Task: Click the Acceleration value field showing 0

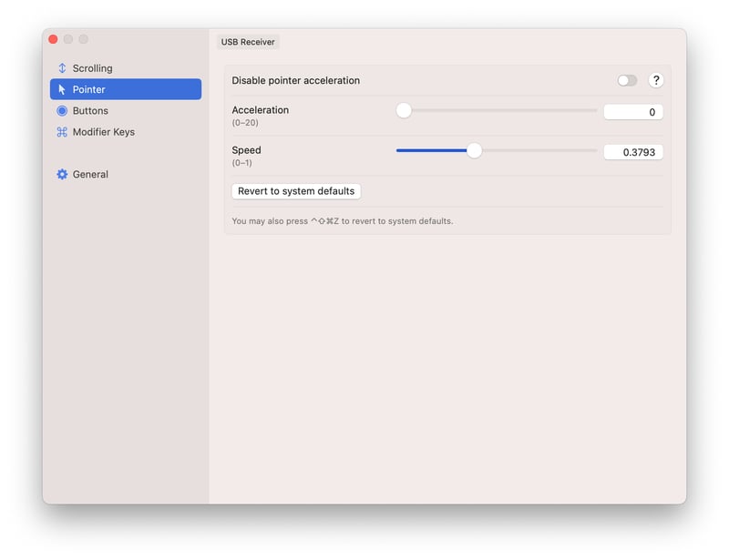Action: 632,112
